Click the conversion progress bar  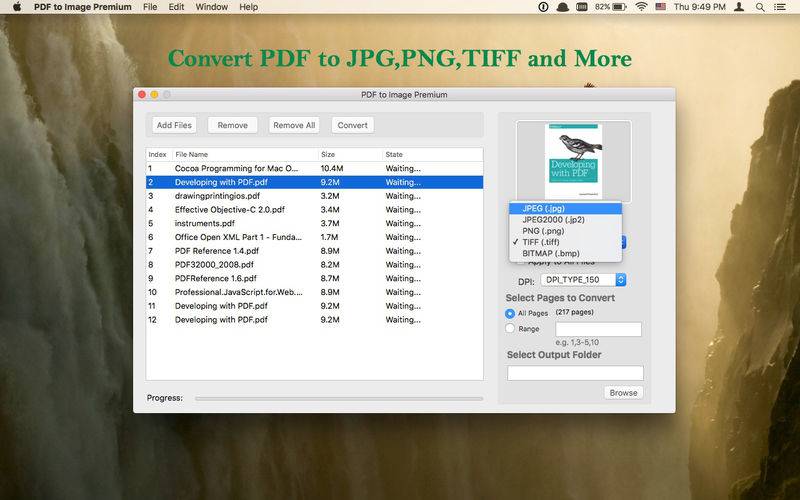pos(339,398)
